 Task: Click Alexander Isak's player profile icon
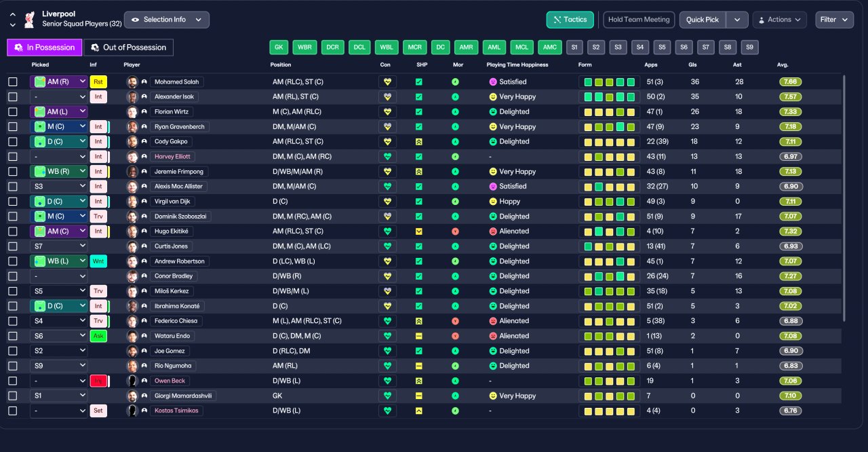click(x=144, y=97)
